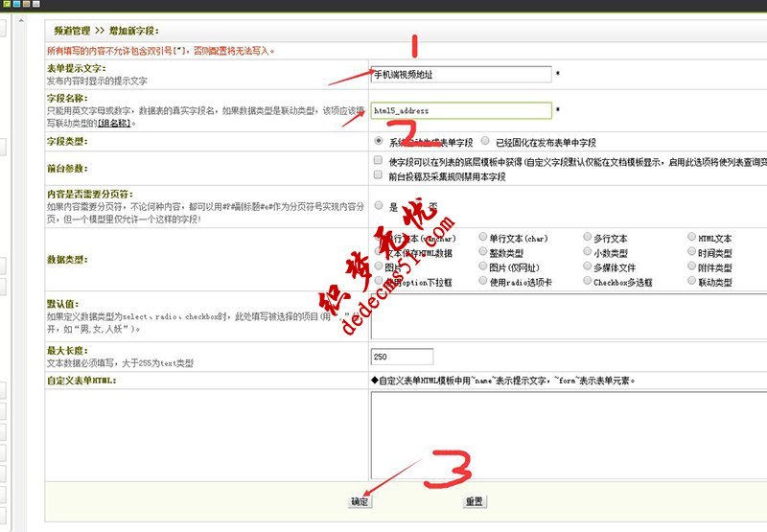Enable 使字段可以在列表的底层模板中获得 checkbox

(x=378, y=160)
